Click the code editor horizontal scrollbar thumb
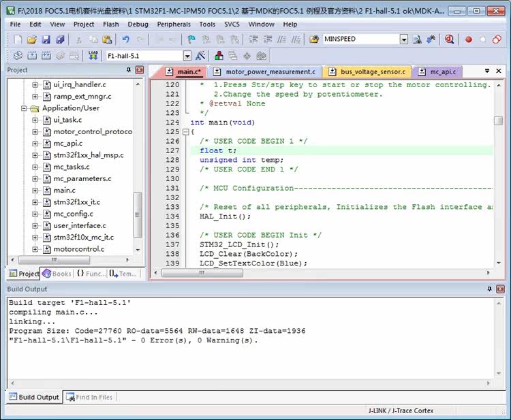 (x=202, y=272)
